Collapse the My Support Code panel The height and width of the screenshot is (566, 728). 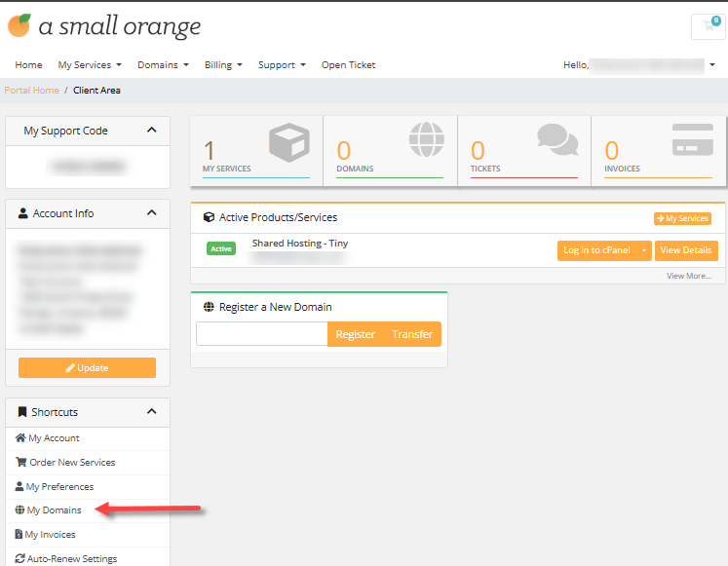[x=151, y=130]
